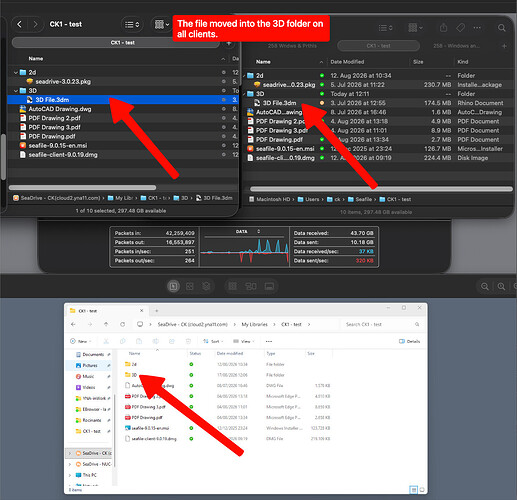
Task: Add a new tab in Windows Explorer
Action: click(157, 311)
